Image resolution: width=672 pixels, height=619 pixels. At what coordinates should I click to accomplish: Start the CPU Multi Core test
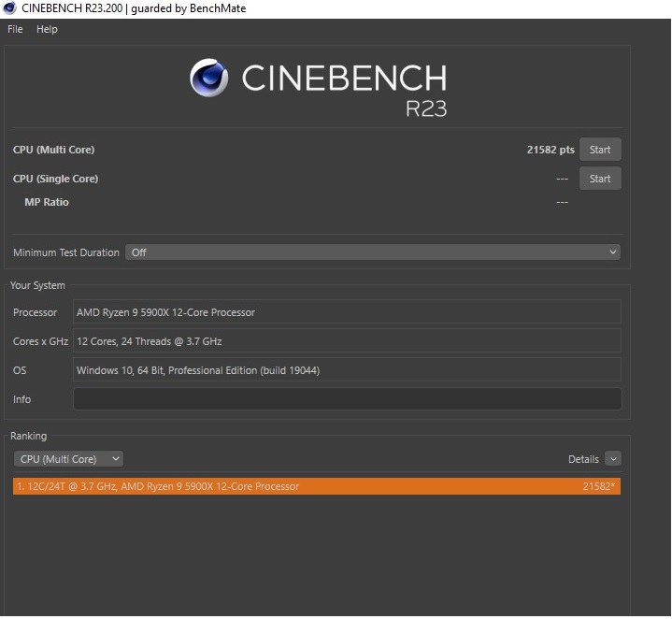tap(600, 150)
